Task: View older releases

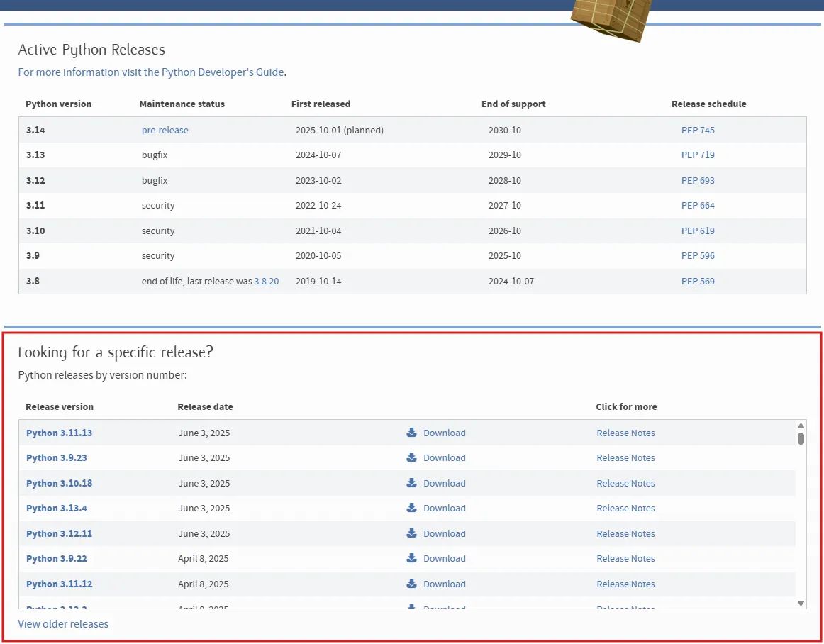Action: pos(63,624)
